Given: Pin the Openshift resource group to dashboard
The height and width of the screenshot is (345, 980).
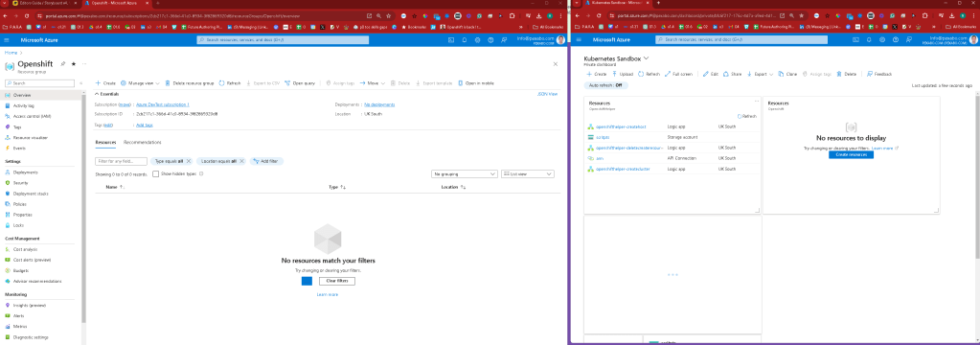Looking at the screenshot, I should click(x=62, y=64).
